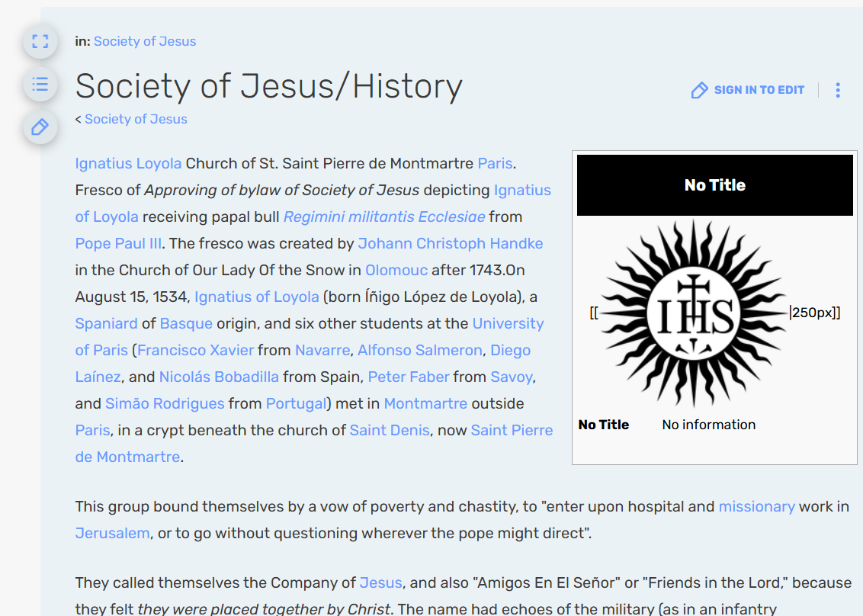Open the Peter Faber link
The height and width of the screenshot is (616, 863).
click(x=409, y=377)
